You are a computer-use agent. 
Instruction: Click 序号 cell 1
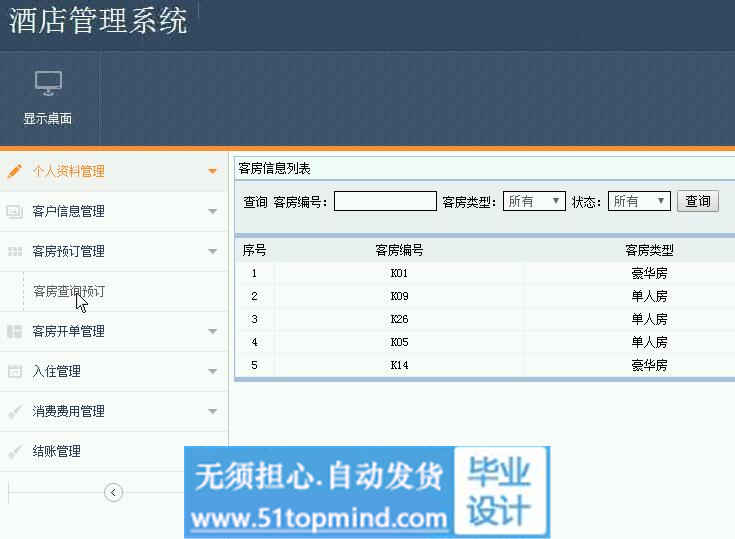point(254,273)
